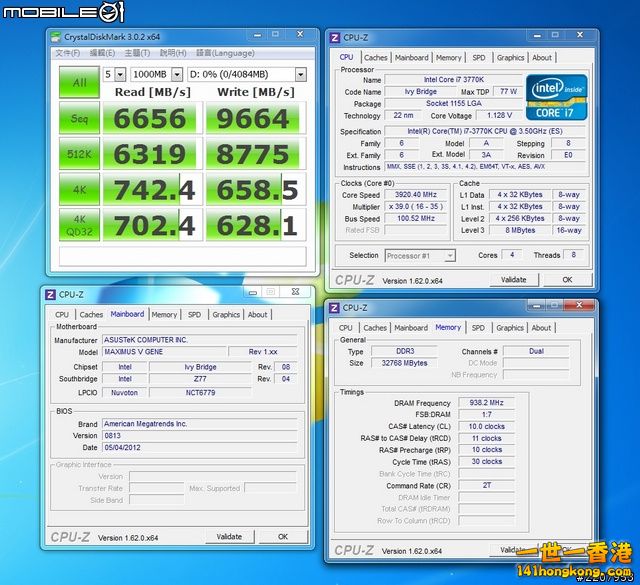Run the 4K QD32 test
The width and height of the screenshot is (640, 585).
pos(78,226)
